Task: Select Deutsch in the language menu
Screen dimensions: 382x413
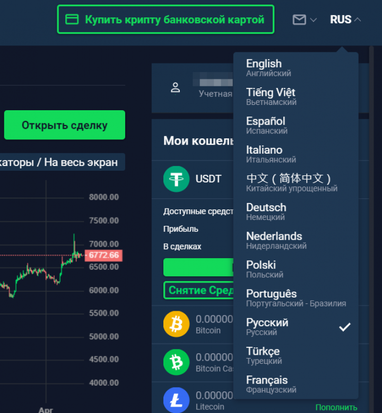Action: tap(296, 211)
